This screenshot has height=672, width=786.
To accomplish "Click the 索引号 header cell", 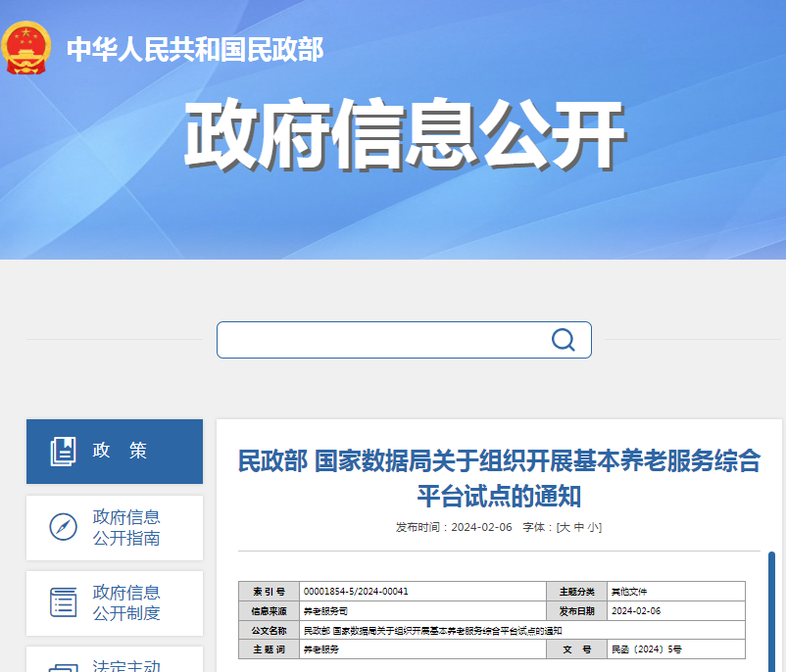I will pos(270,592).
